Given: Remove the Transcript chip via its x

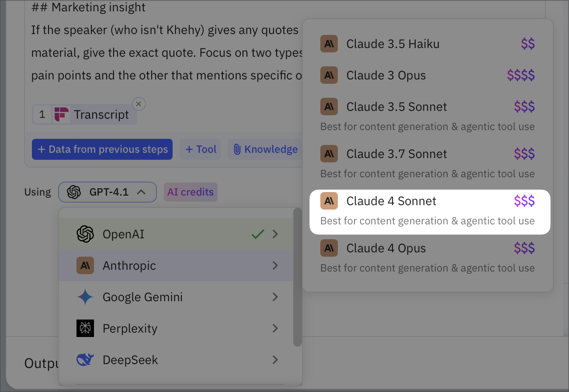Looking at the screenshot, I should [x=139, y=104].
